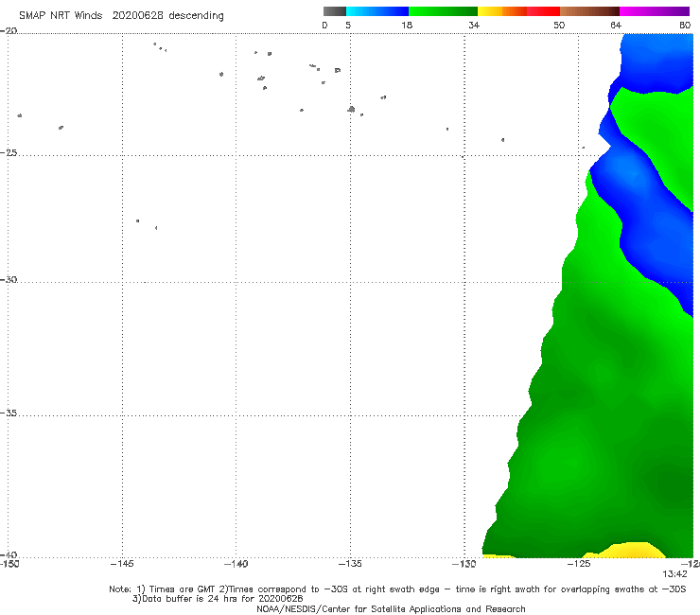The height and width of the screenshot is (615, 700).
Task: Click the yellow-orange segment of the color bar
Action: pos(502,11)
